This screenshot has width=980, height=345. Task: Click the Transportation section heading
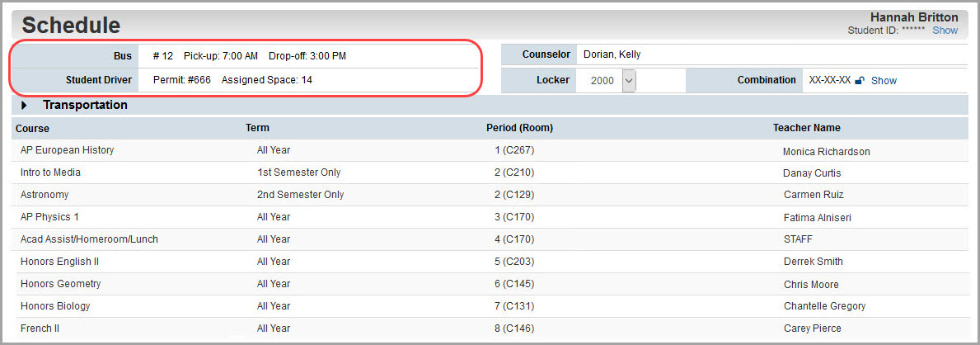[x=85, y=105]
